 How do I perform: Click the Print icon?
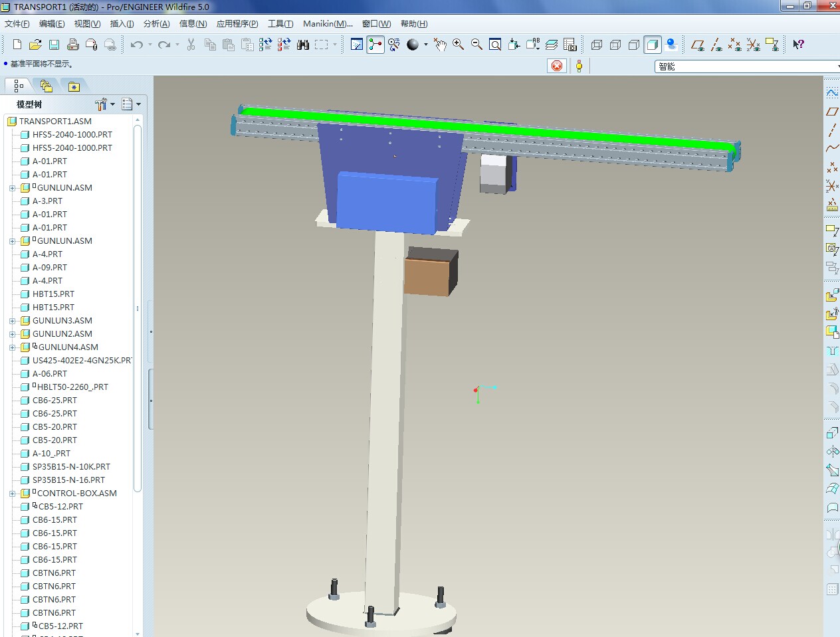click(x=72, y=45)
